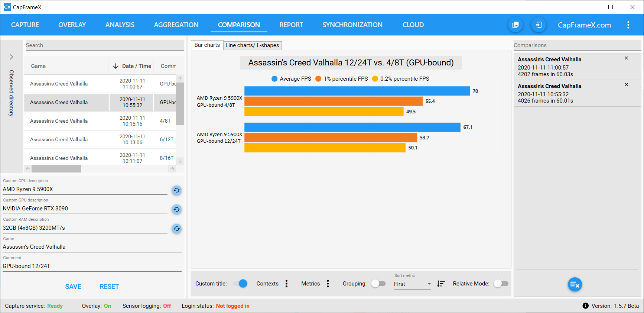Select the record dated 11:00:57
This screenshot has height=313, width=644.
pyautogui.click(x=100, y=84)
